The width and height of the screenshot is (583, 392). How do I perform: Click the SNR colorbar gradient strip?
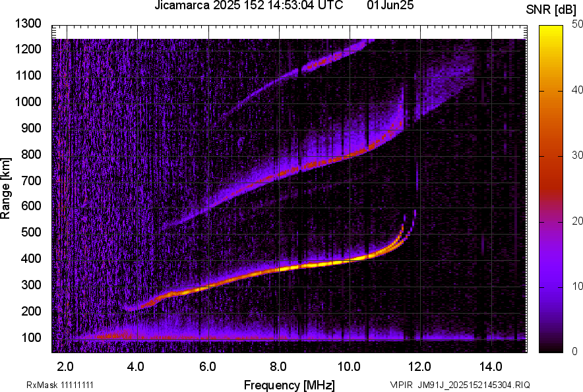point(551,189)
